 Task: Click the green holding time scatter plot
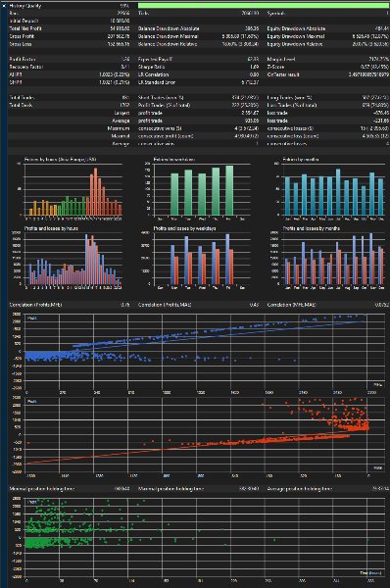point(205,537)
